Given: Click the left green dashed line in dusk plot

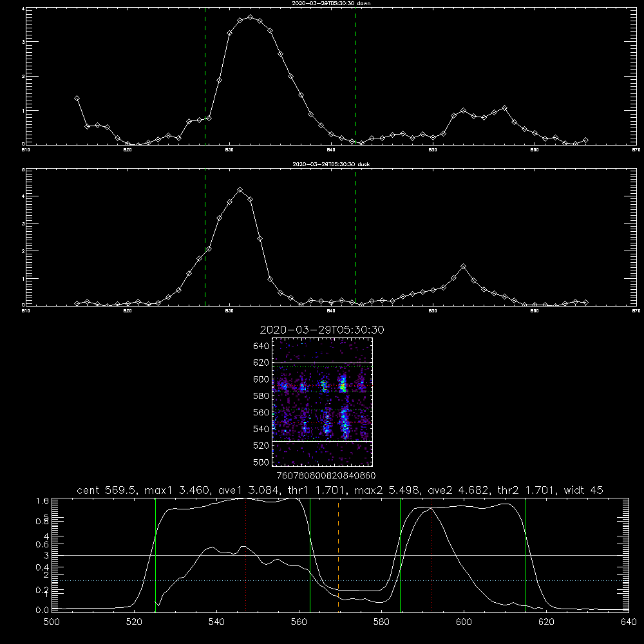Looking at the screenshot, I should point(205,238).
